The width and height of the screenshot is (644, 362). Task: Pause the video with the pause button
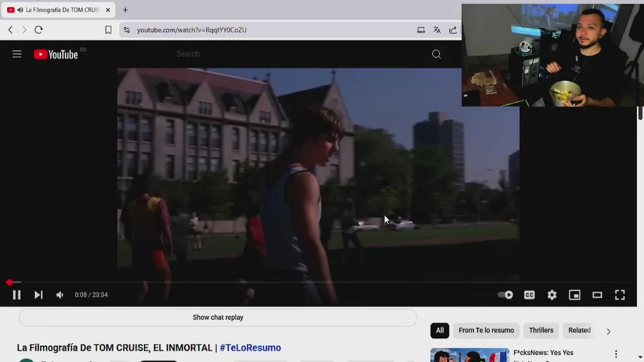[17, 295]
